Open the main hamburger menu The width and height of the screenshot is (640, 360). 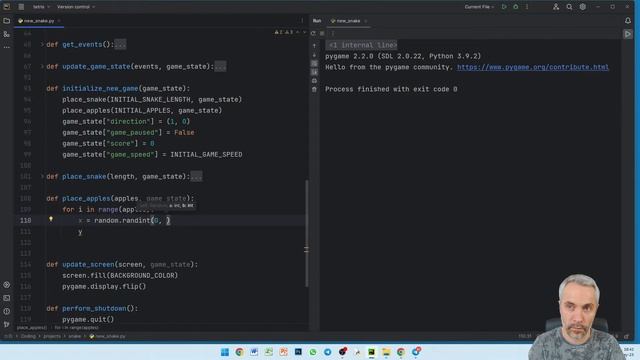coord(21,7)
